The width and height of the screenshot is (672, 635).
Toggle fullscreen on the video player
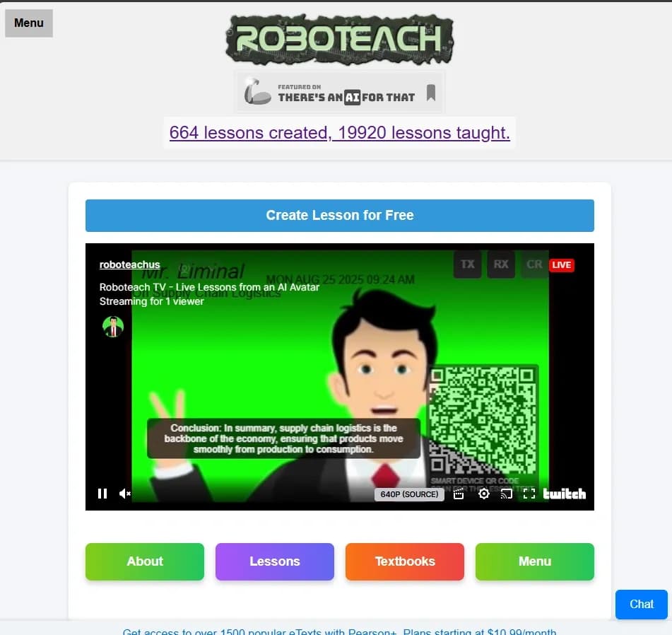click(529, 494)
